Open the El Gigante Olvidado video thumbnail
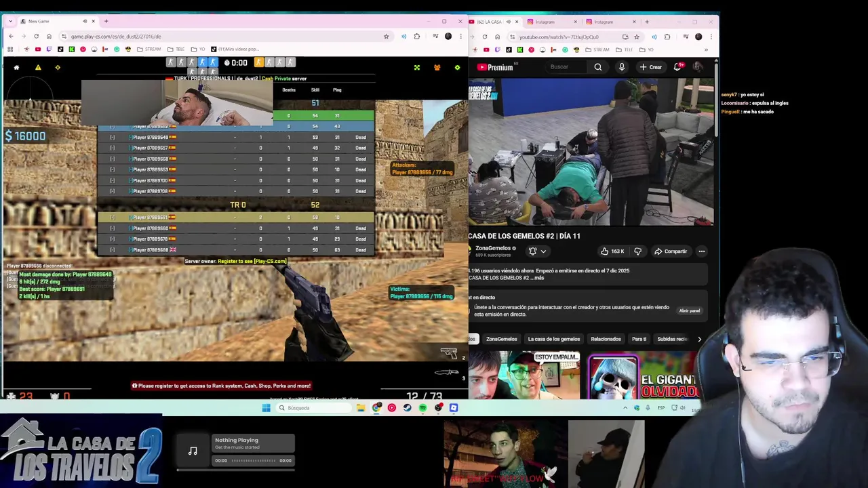The height and width of the screenshot is (488, 868). 643,377
